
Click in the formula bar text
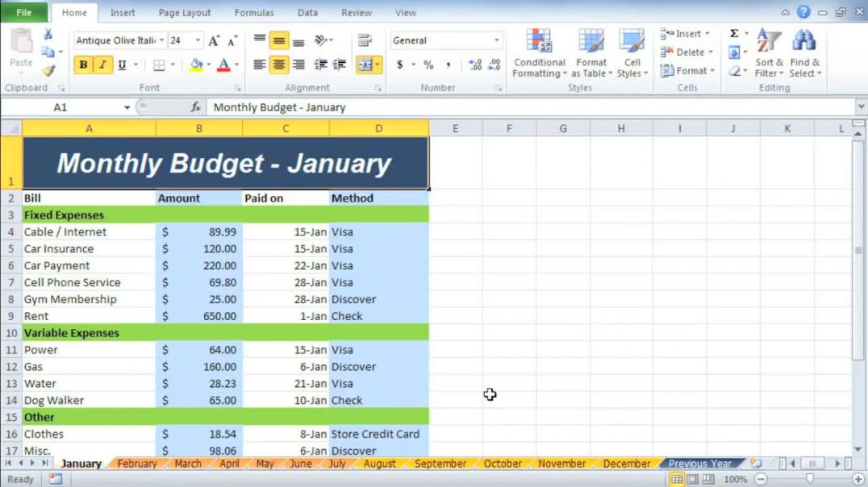[279, 107]
